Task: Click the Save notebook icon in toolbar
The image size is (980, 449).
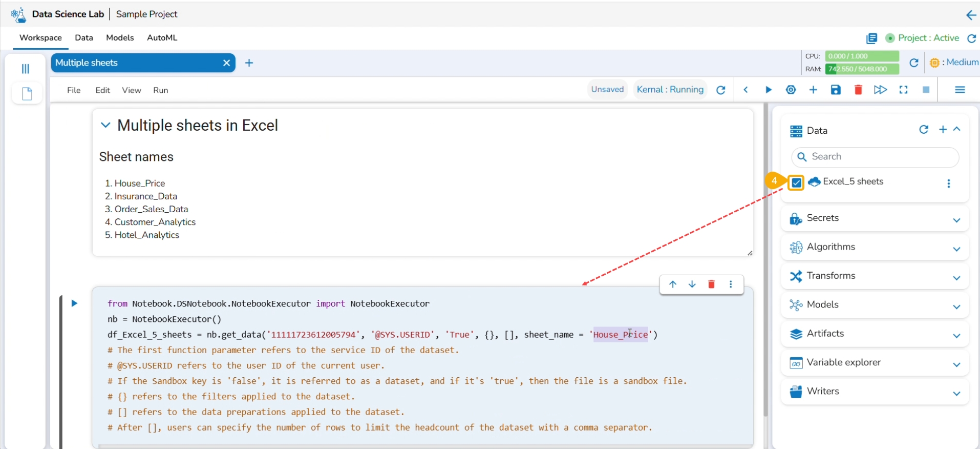Action: pos(836,90)
